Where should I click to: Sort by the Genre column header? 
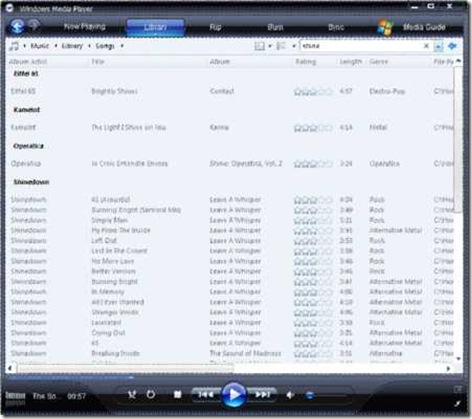379,62
